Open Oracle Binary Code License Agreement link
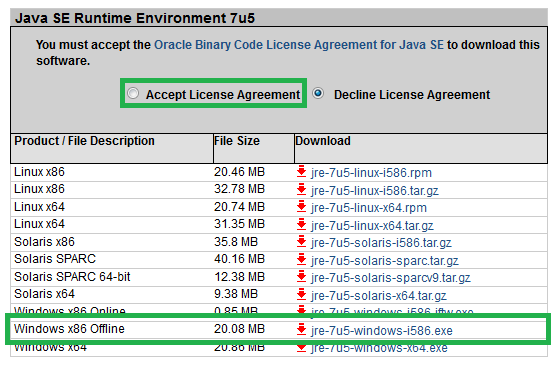 click(x=298, y=45)
